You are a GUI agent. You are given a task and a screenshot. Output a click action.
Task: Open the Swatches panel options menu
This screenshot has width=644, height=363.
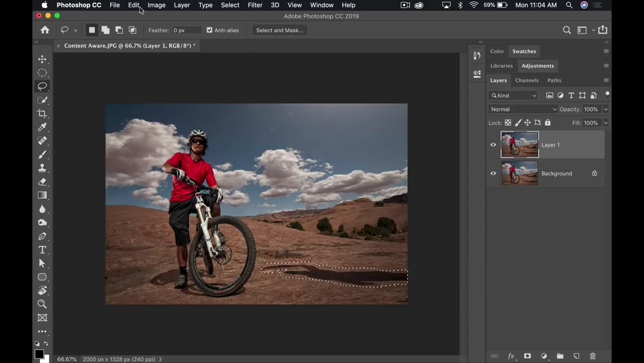[606, 51]
